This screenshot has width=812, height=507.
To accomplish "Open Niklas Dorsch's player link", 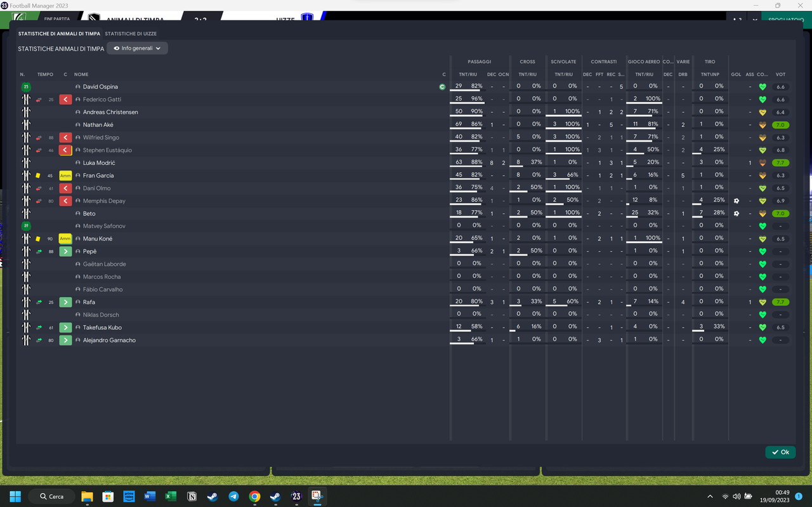I will [x=101, y=315].
